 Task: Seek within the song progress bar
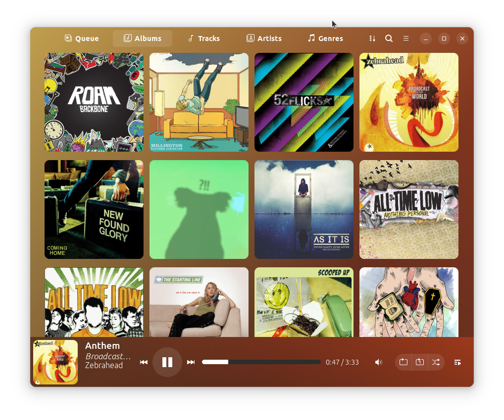[261, 362]
